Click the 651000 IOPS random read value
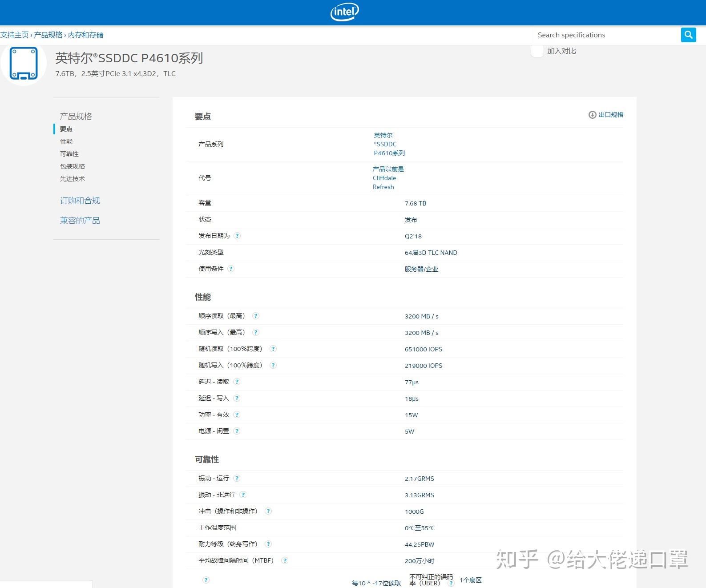This screenshot has height=588, width=706. coord(424,349)
